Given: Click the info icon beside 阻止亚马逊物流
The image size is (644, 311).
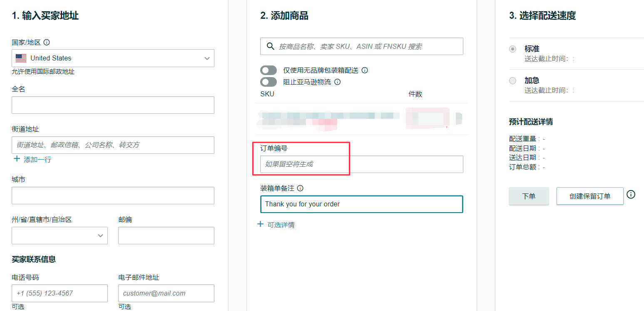Looking at the screenshot, I should pyautogui.click(x=337, y=82).
